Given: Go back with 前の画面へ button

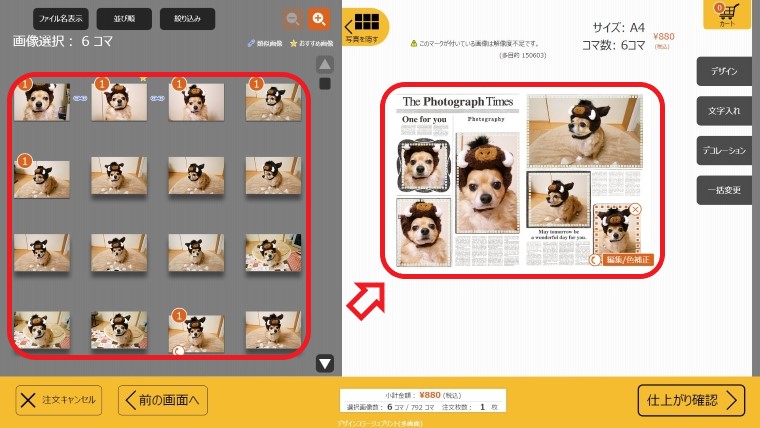Looking at the screenshot, I should pyautogui.click(x=163, y=400).
